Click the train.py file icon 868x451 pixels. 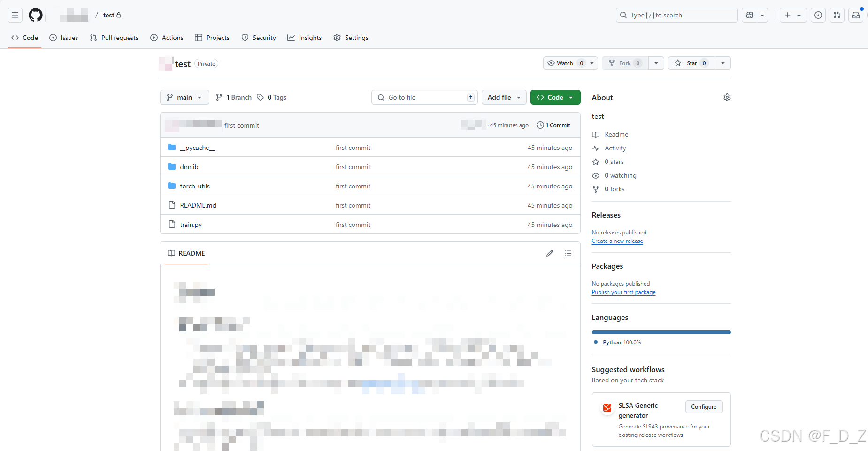172,225
